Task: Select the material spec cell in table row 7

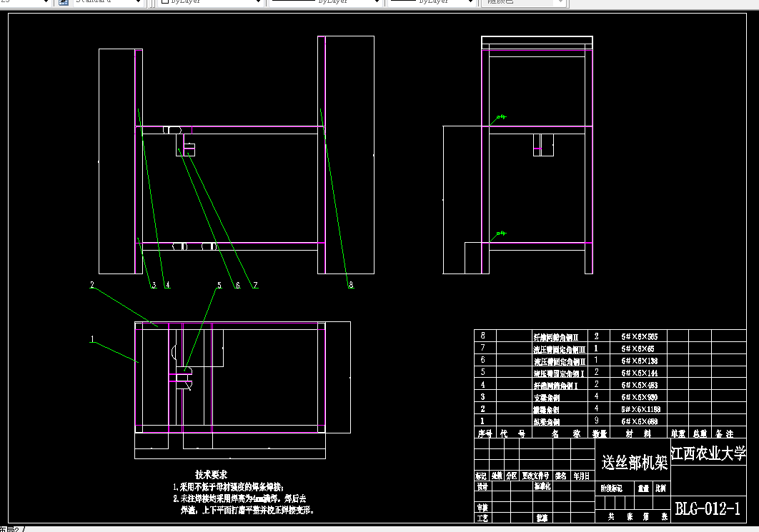Action: coord(638,348)
